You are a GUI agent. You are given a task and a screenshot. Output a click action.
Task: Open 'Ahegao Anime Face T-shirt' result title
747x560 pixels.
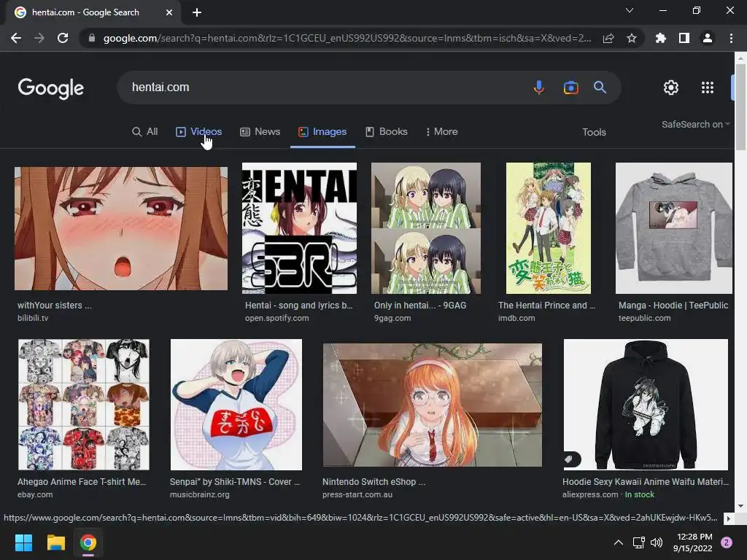tap(82, 482)
